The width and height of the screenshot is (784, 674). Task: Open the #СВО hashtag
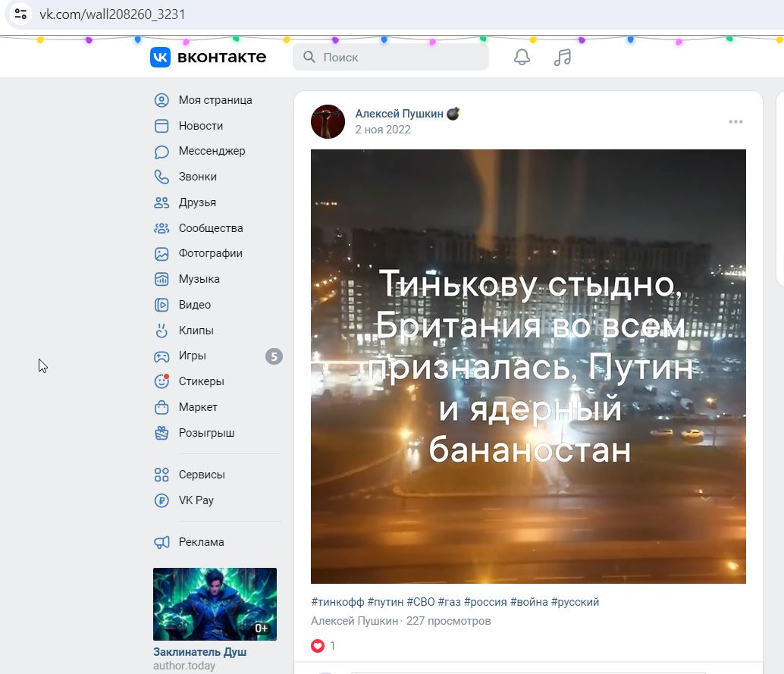pyautogui.click(x=421, y=602)
